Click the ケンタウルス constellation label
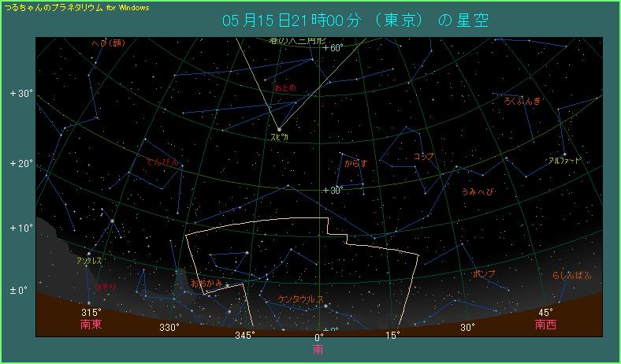This screenshot has width=621, height=364. (301, 299)
